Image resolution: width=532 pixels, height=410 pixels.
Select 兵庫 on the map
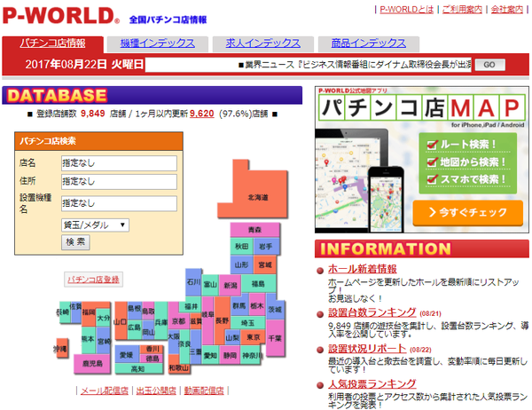point(160,322)
